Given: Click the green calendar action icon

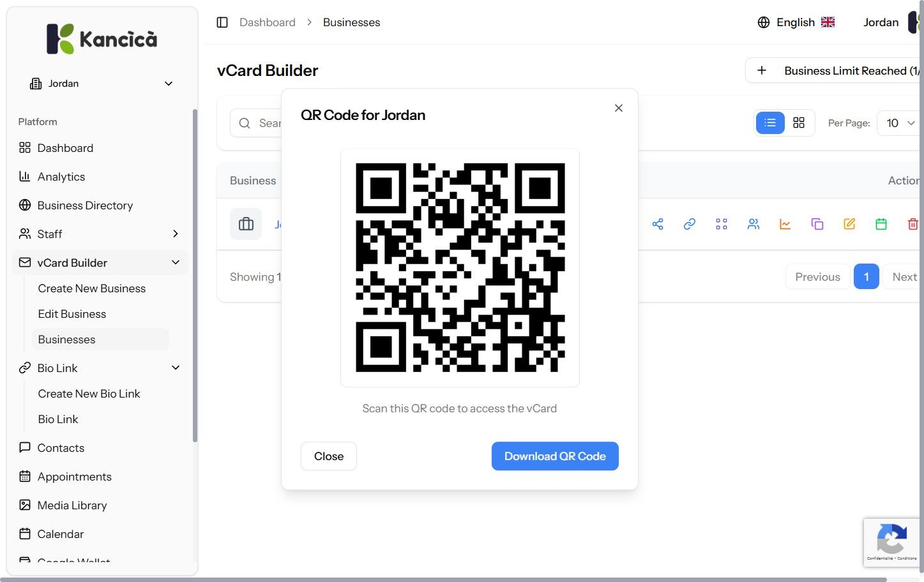Looking at the screenshot, I should pos(881,224).
